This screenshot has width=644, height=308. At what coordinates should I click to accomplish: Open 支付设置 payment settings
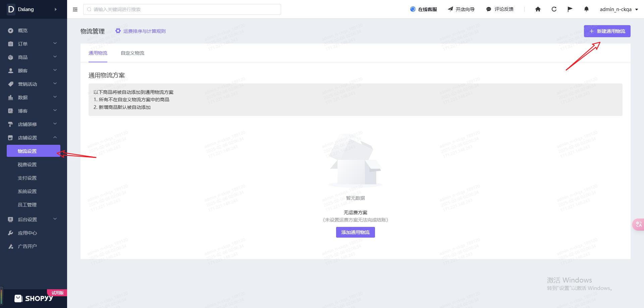click(x=27, y=178)
